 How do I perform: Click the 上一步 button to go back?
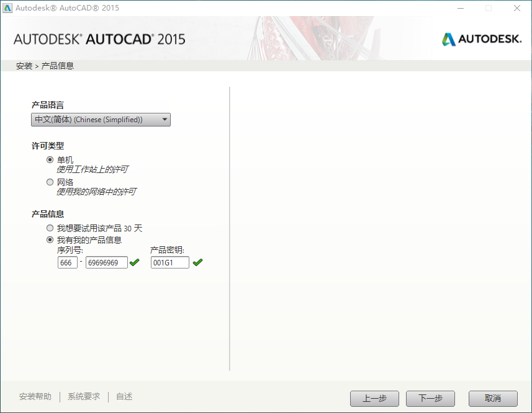click(374, 399)
